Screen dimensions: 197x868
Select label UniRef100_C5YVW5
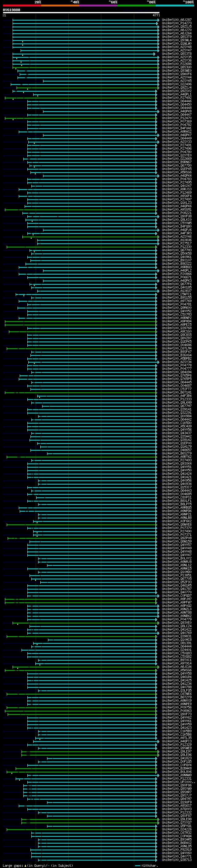[177, 223]
